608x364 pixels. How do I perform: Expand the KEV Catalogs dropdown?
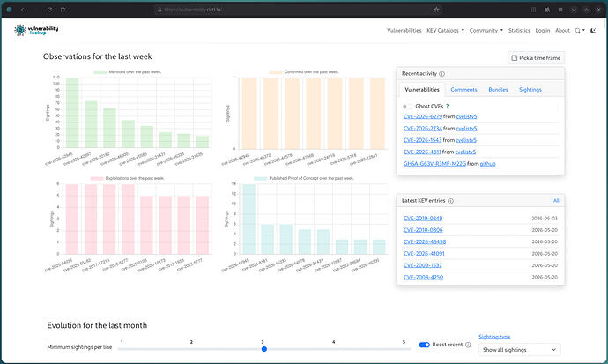click(x=445, y=30)
